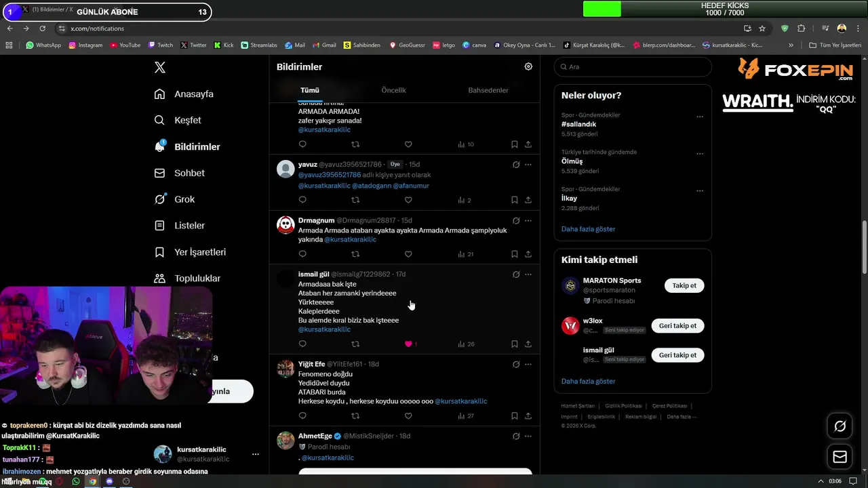
Task: Open Discord icon in taskbar
Action: click(109, 482)
